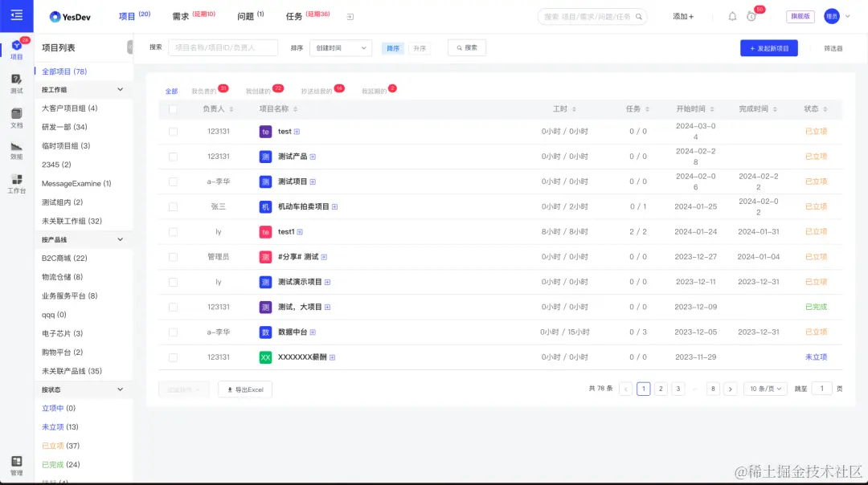Open the 工作台 panel from sidebar
This screenshot has height=485, width=868.
tap(16, 183)
